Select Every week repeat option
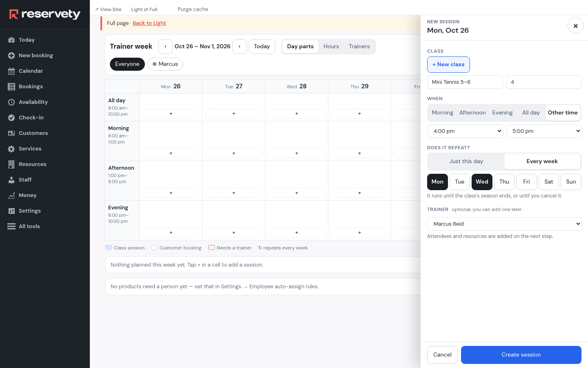This screenshot has width=588, height=368. click(x=542, y=162)
